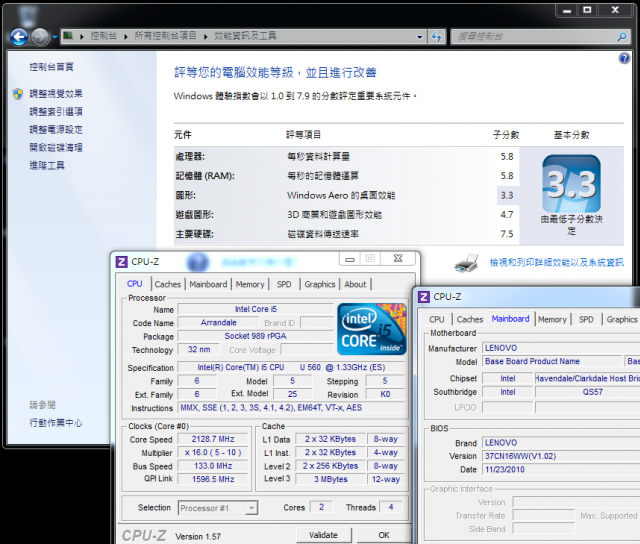Open recent pages dropdown beside Forward arrow

[55, 37]
